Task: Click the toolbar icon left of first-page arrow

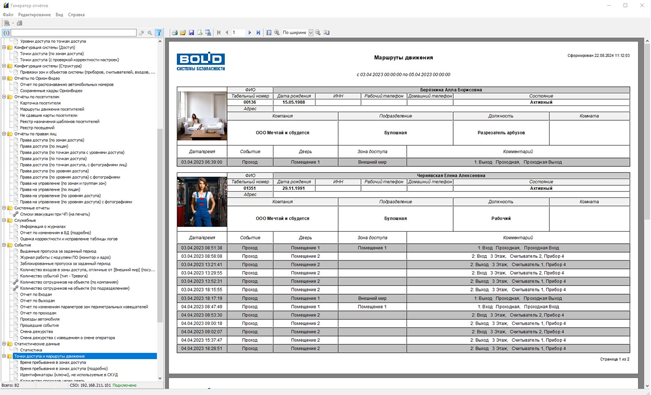Action: pyautogui.click(x=208, y=32)
